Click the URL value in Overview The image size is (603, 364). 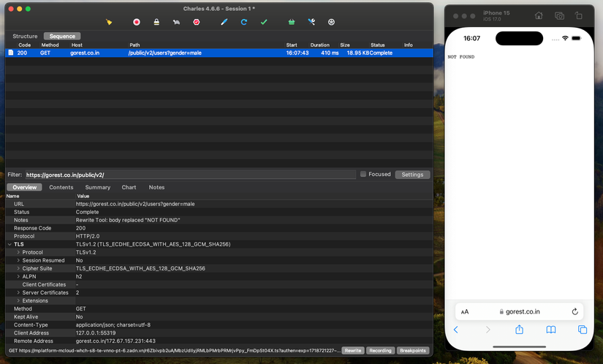[x=135, y=204]
